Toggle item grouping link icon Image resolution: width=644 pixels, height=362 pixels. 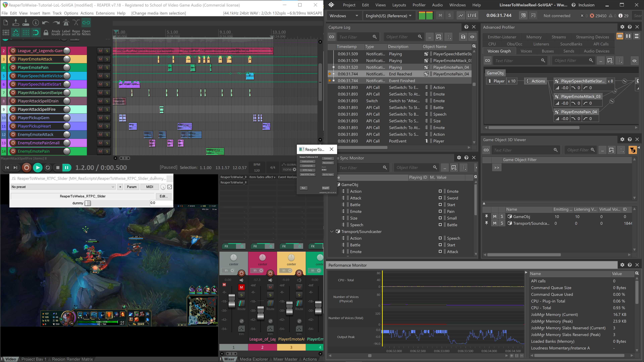pyautogui.click(x=86, y=23)
